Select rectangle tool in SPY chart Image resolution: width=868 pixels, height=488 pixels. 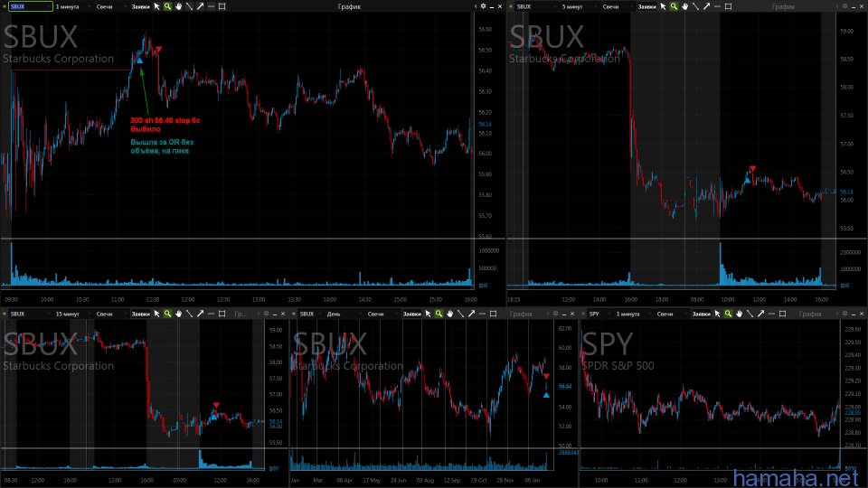click(783, 314)
